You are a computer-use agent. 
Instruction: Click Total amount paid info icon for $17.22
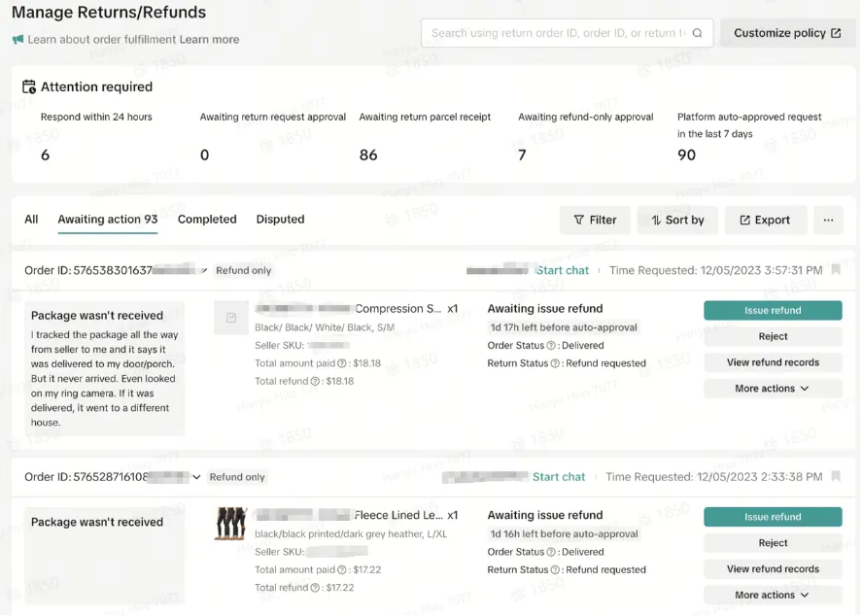(342, 569)
